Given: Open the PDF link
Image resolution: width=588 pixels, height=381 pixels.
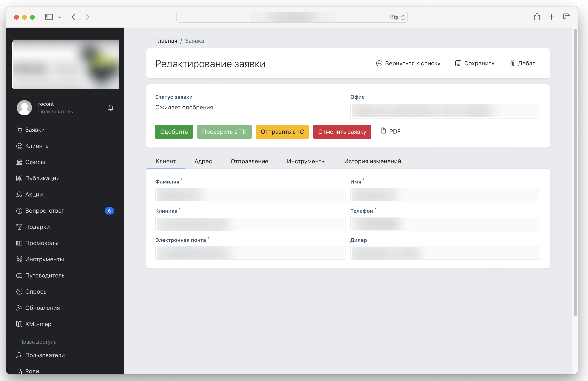Looking at the screenshot, I should point(394,132).
